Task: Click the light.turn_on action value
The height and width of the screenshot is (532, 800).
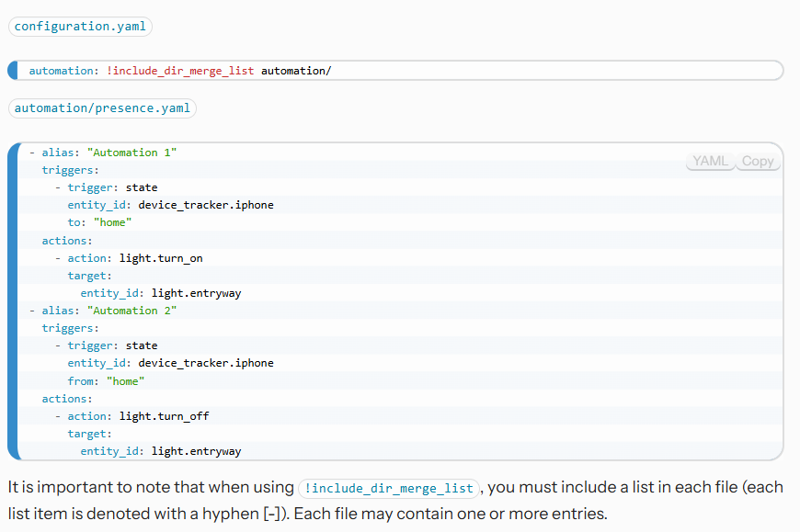Action: click(x=161, y=258)
